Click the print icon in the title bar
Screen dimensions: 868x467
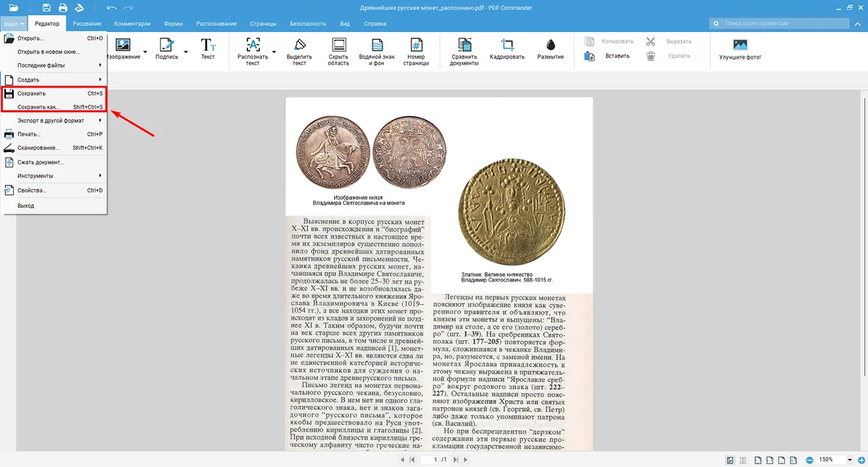pos(63,8)
